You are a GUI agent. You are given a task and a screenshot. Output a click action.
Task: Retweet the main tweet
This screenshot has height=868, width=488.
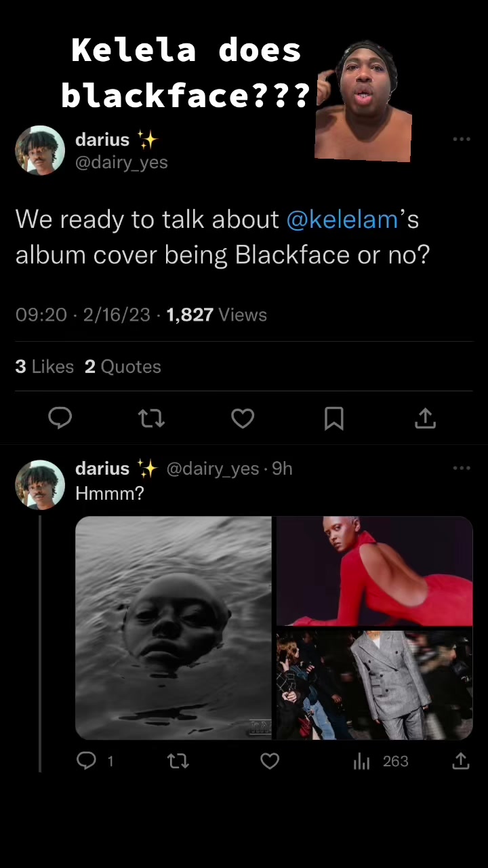pyautogui.click(x=151, y=418)
